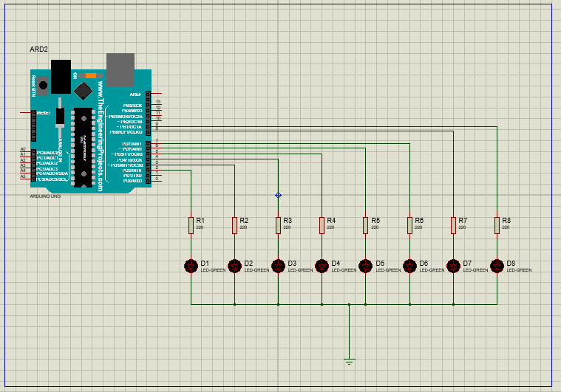Click LED D7 symbol
This screenshot has height=392, width=561.
click(x=453, y=266)
